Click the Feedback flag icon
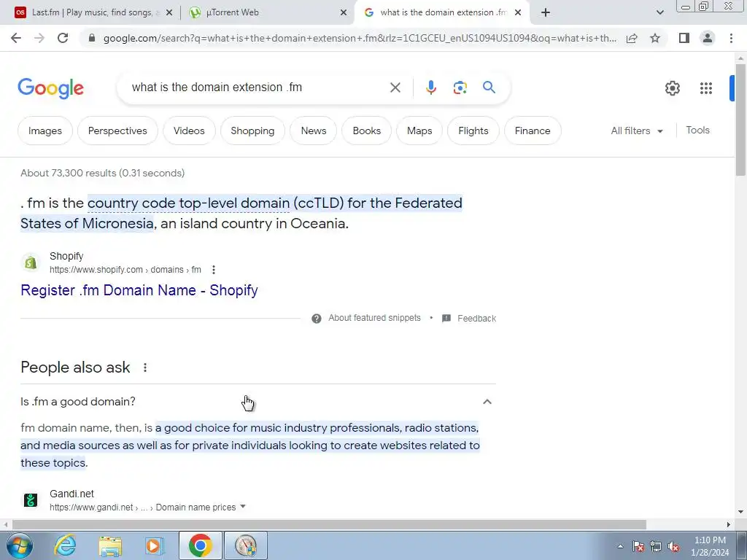The height and width of the screenshot is (560, 747). tap(446, 318)
